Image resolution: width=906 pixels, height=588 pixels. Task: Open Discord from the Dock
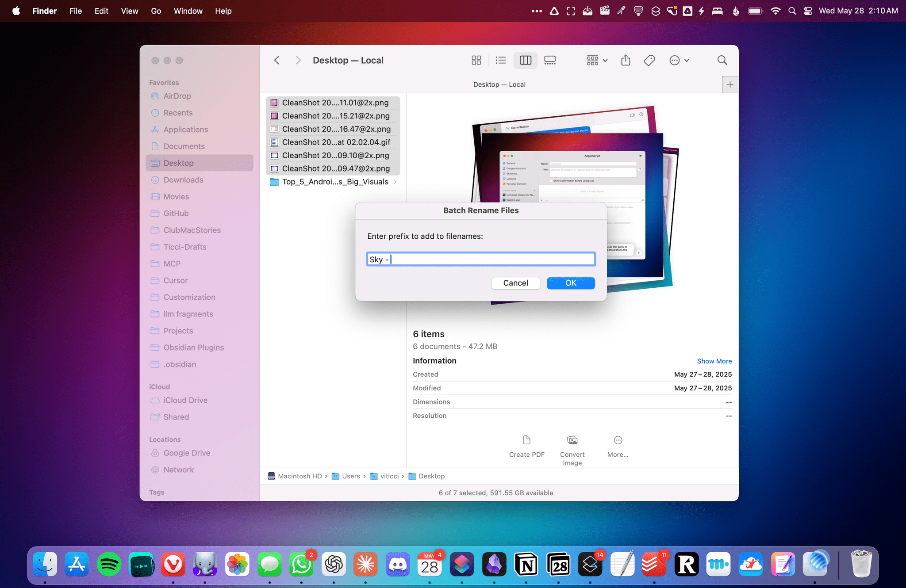[x=397, y=565]
